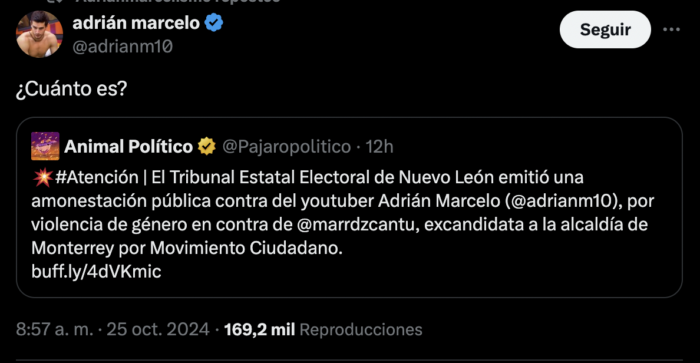Click the 8:57 a. m. · 25 oct. 2024 timestamp
The image size is (700, 363).
pyautogui.click(x=112, y=330)
